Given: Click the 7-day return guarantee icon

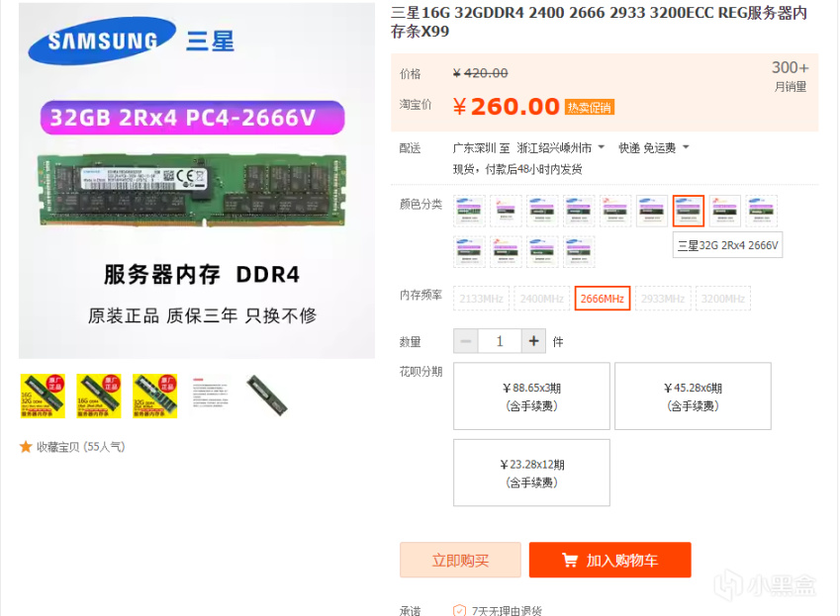Looking at the screenshot, I should coord(459,610).
